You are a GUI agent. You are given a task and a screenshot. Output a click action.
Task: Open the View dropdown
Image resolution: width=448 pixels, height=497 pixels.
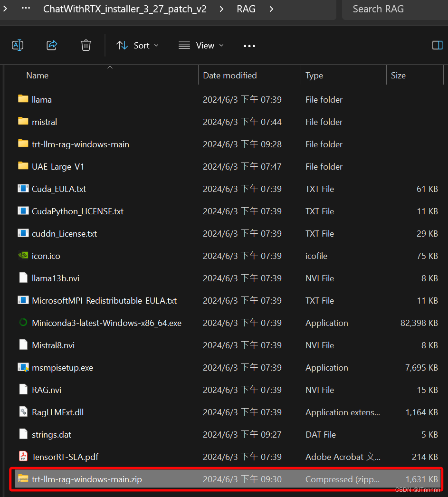(x=201, y=45)
